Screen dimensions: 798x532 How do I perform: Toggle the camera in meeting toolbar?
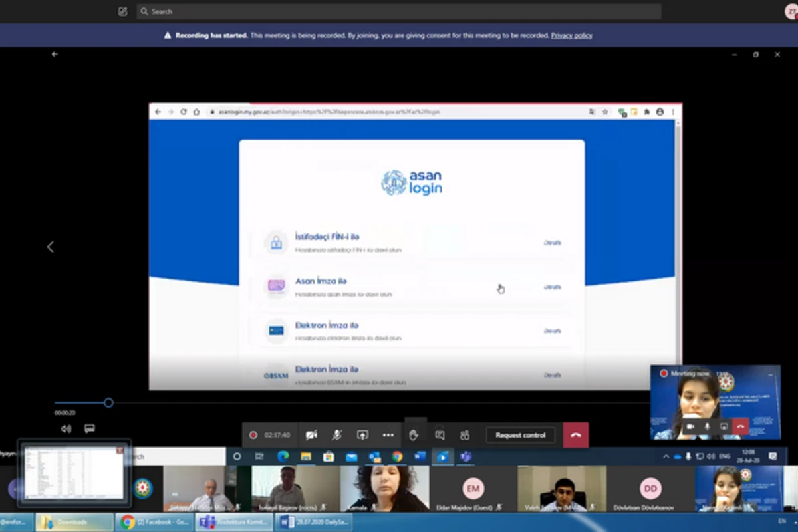point(311,435)
